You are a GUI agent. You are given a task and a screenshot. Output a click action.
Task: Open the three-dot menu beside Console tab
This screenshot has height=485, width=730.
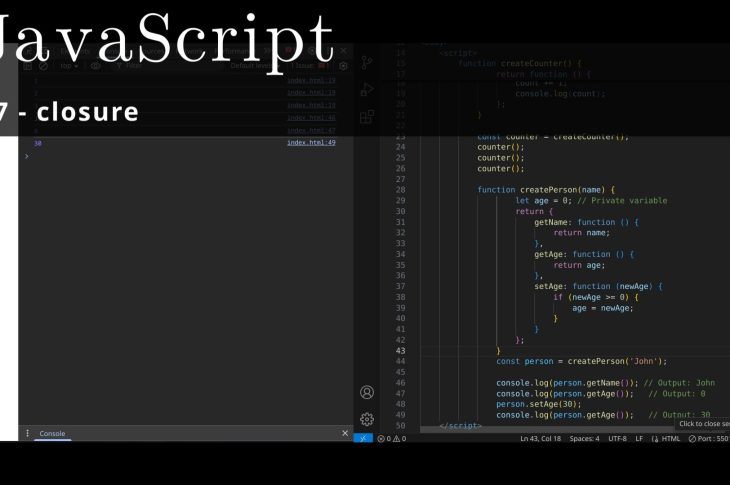click(x=27, y=433)
